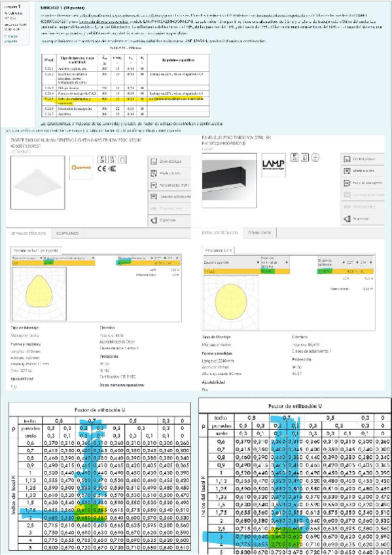Screen dimensions: 392x555
Task: Click the greyed external link icon for LAMP
Action: coord(347,207)
